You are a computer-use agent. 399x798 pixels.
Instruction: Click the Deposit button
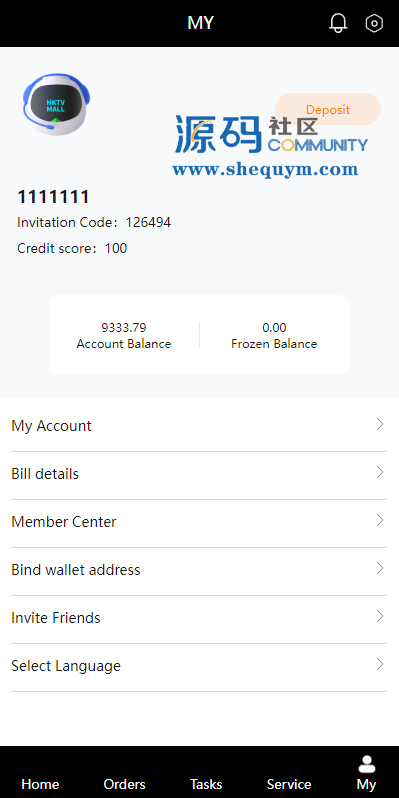[328, 109]
